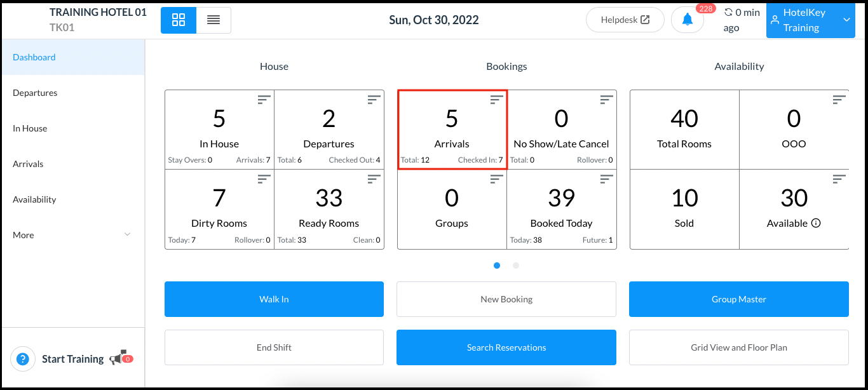Open Search Reservations
This screenshot has width=868, height=390.
(x=506, y=347)
